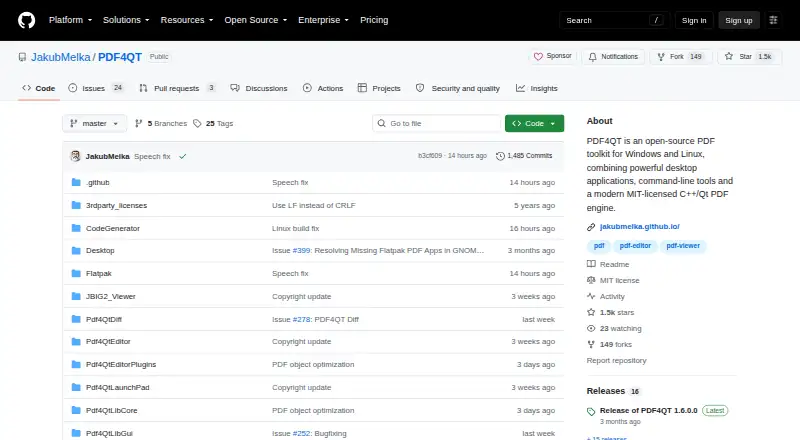The width and height of the screenshot is (800, 440).
Task: Click the Go to file field
Action: pos(437,124)
